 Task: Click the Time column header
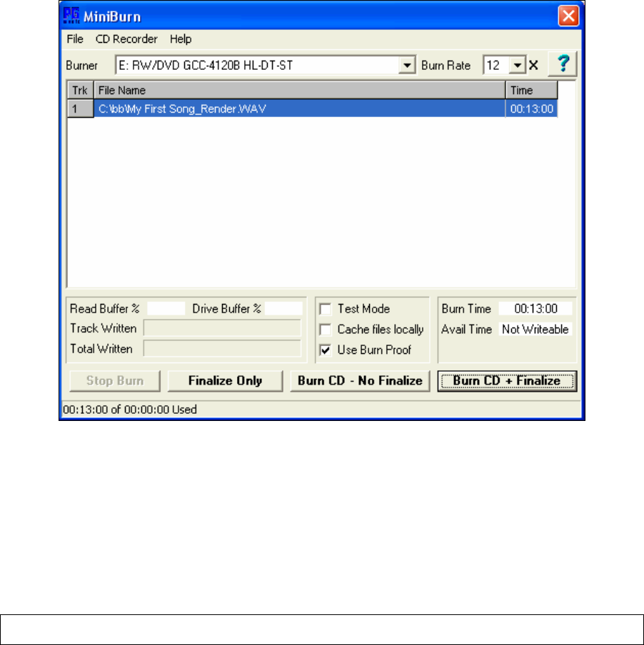pos(532,90)
